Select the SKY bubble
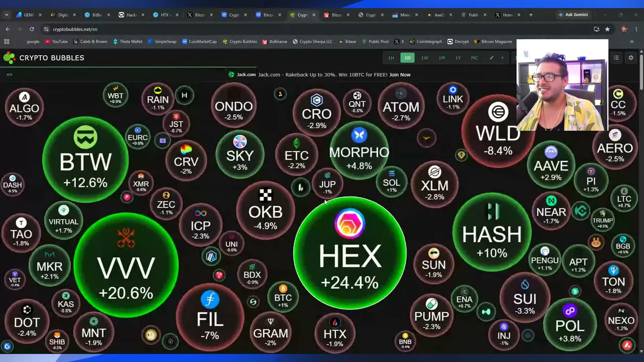The height and width of the screenshot is (362, 644). [x=240, y=153]
